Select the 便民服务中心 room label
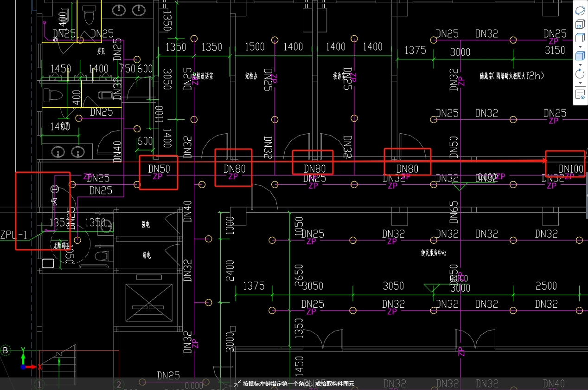588x390 pixels. coord(433,253)
